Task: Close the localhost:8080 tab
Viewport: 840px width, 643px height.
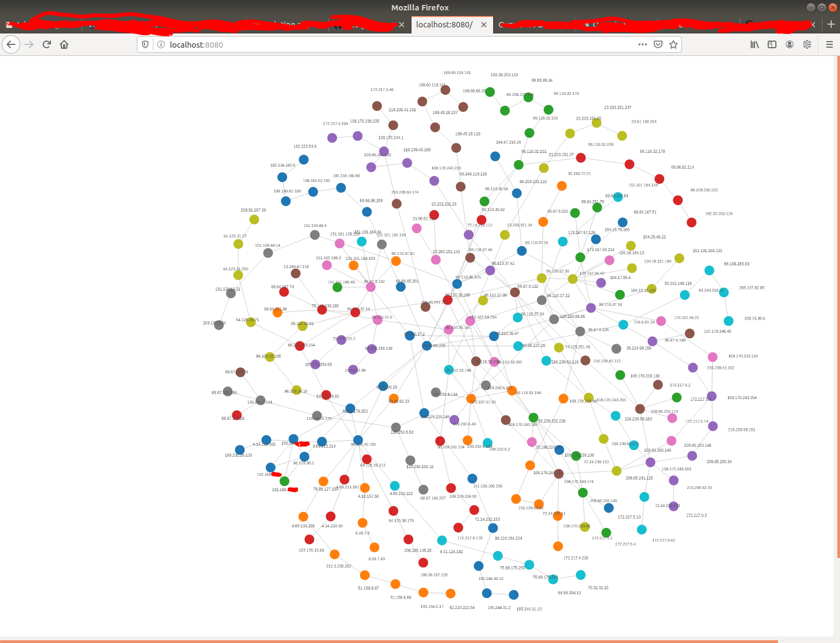Action: (x=484, y=25)
